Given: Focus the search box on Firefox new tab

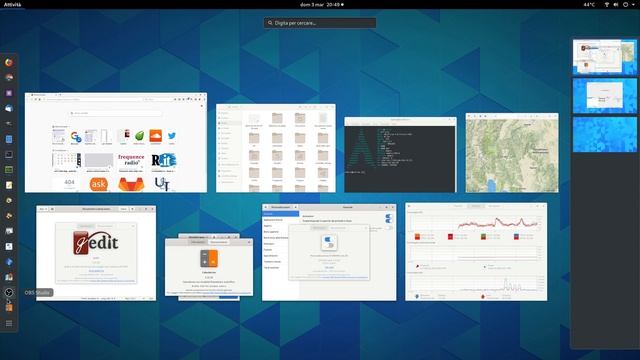Looking at the screenshot, I should tap(116, 113).
